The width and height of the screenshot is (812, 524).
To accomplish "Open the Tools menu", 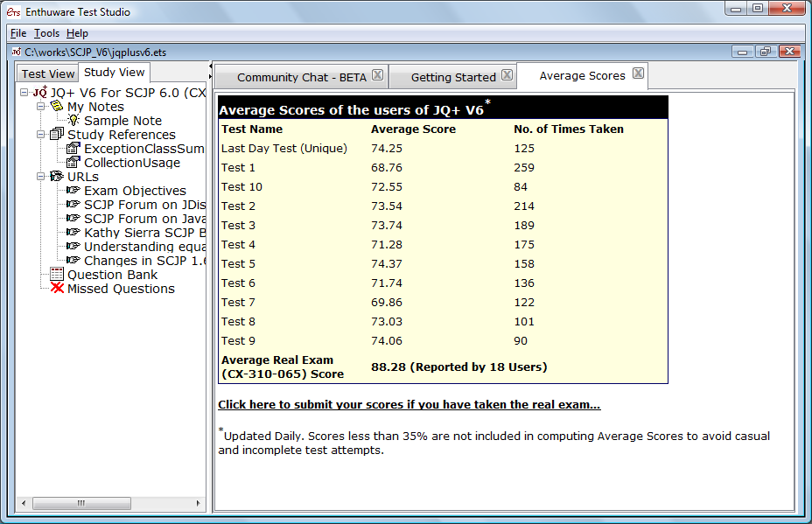I will point(46,33).
